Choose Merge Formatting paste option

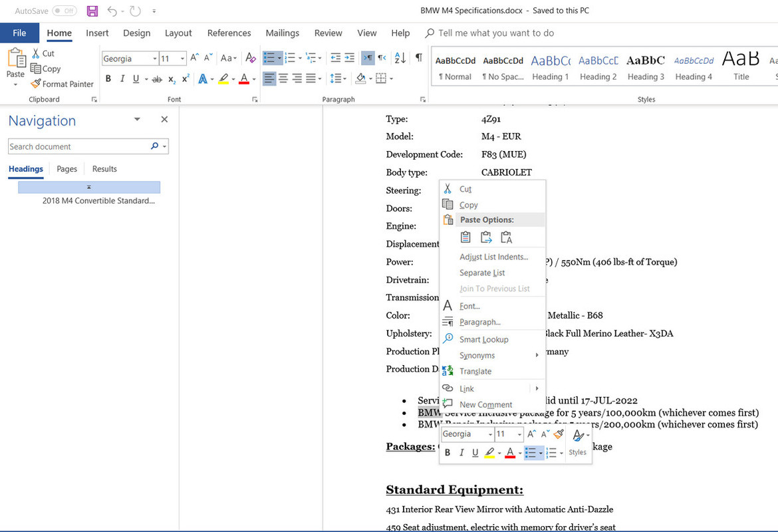click(486, 237)
